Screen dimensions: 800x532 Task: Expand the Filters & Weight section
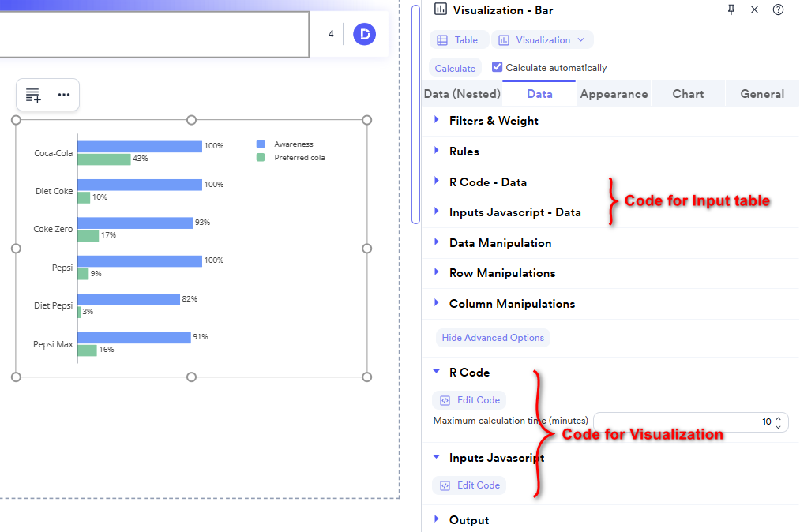point(437,120)
